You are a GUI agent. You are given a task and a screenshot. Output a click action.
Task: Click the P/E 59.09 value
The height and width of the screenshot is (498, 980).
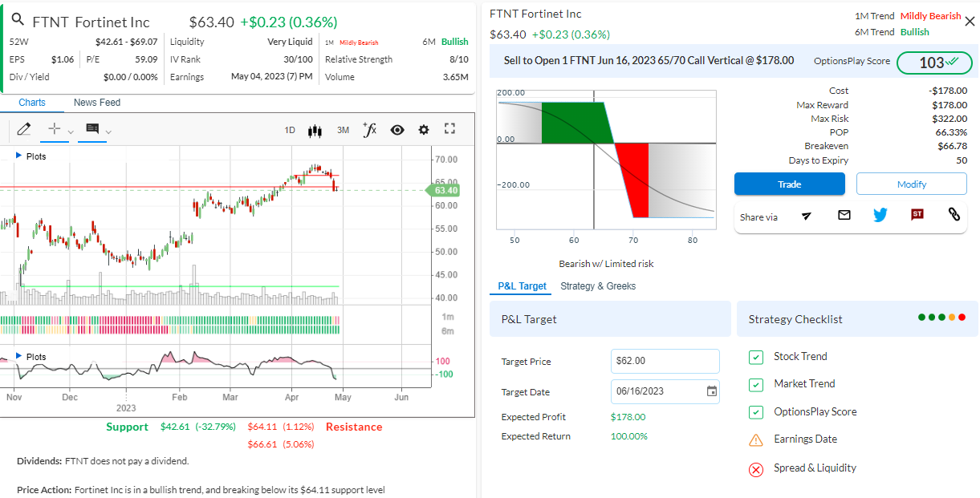(146, 59)
